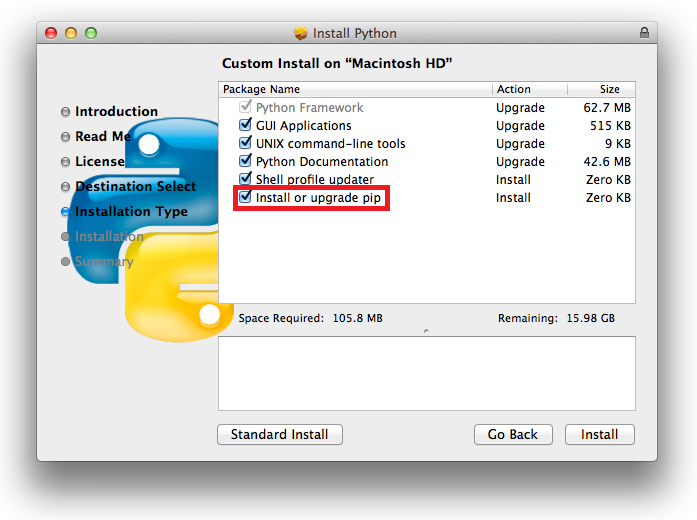Click the Python Documentation package name
This screenshot has width=697, height=520.
coord(322,162)
